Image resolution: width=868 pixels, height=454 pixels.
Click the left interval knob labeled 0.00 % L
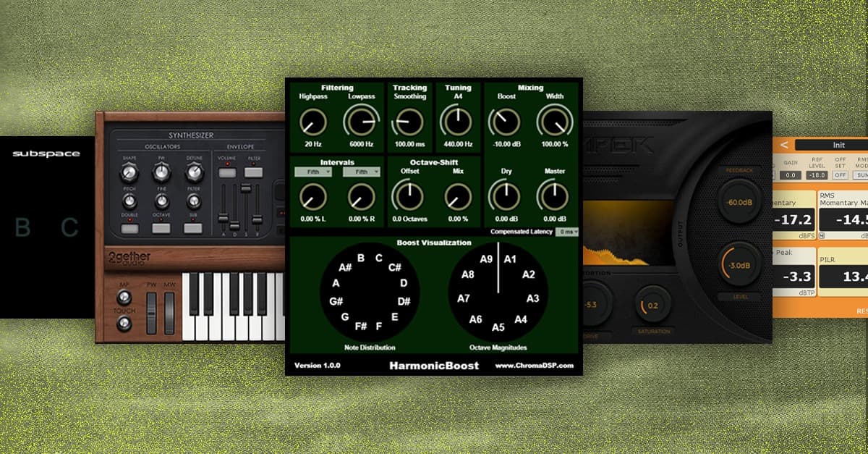point(313,196)
